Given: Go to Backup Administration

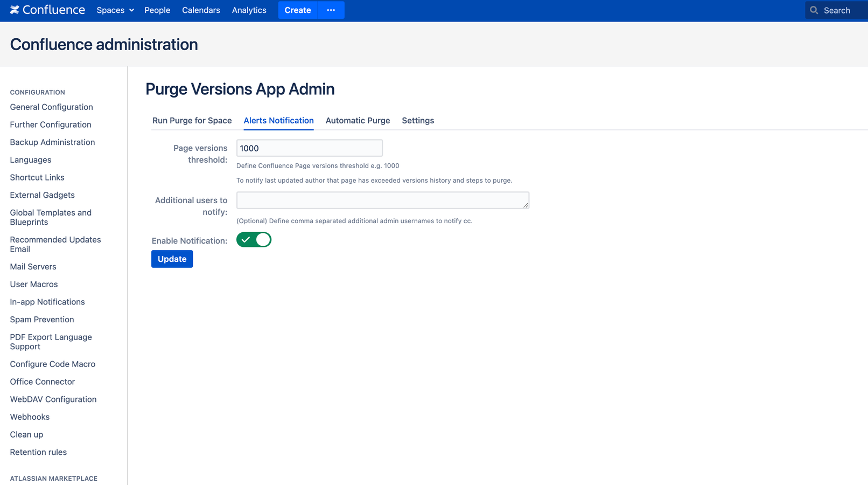Looking at the screenshot, I should (52, 142).
